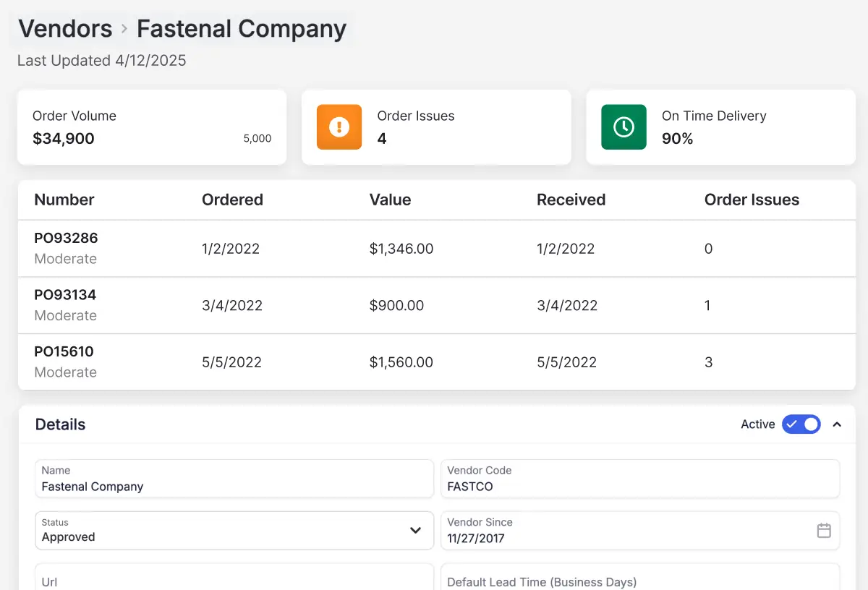Click the order issues count 1 for PO93134
The height and width of the screenshot is (590, 868).
point(708,306)
